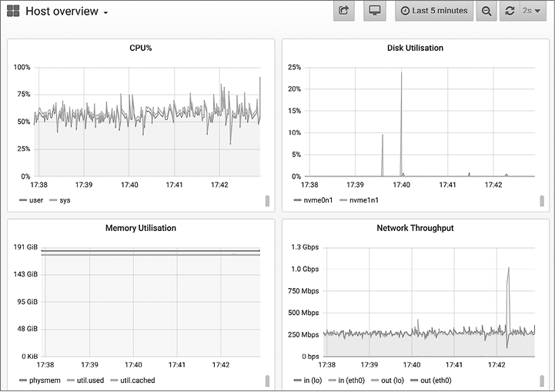Click the util.cached legend color line
Screen dimensions: 555x392
click(115, 380)
